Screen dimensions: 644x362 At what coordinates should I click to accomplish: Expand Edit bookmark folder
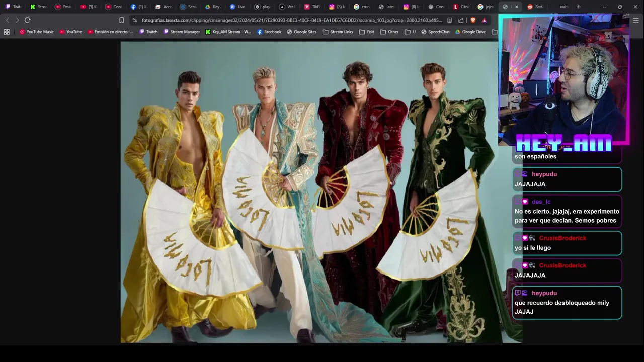(366, 32)
